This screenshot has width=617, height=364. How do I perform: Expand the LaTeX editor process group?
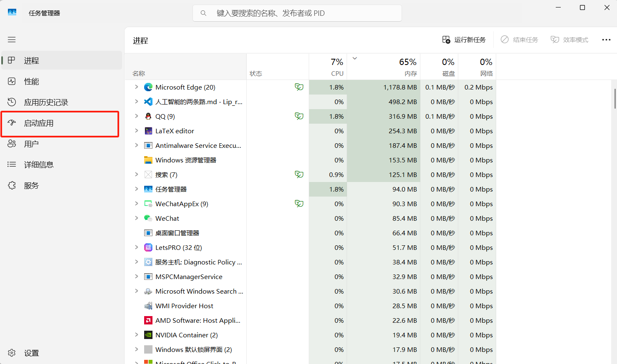point(136,131)
